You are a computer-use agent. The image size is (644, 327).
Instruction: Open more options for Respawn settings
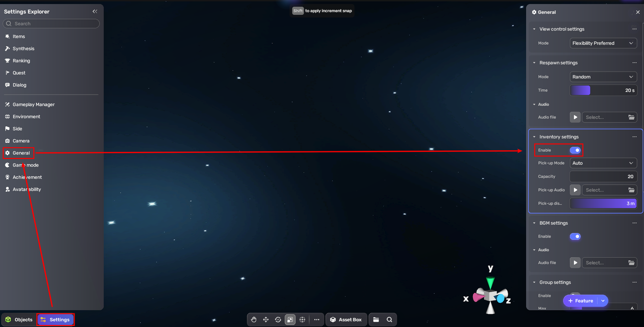pyautogui.click(x=634, y=63)
